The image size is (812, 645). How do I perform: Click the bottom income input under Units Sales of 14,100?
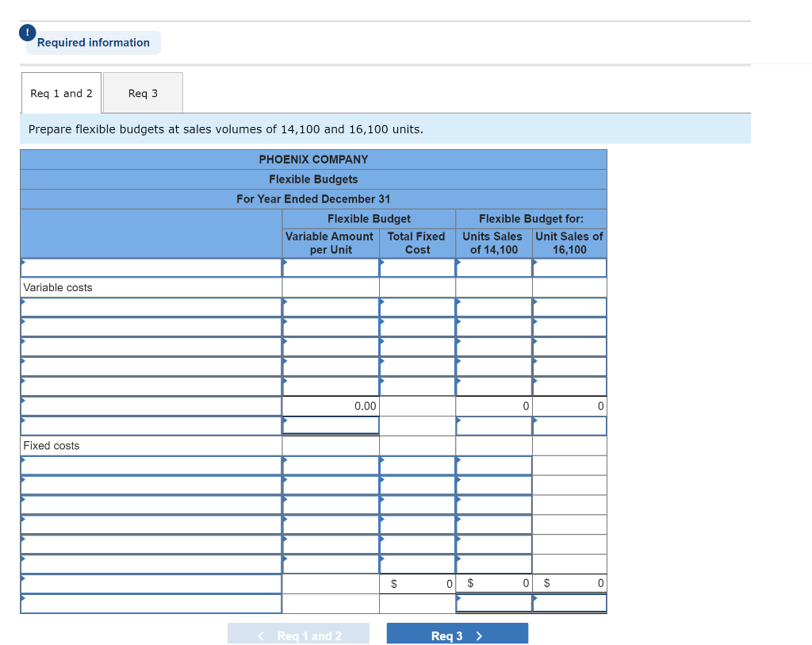492,604
